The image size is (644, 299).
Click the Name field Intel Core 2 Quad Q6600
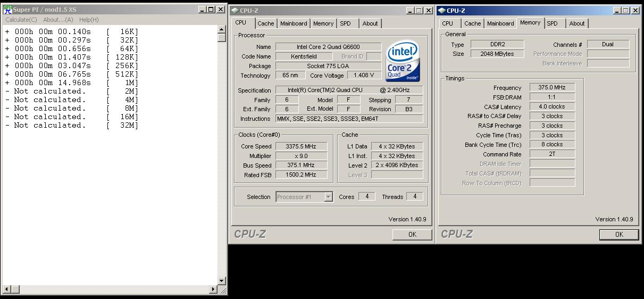point(328,47)
